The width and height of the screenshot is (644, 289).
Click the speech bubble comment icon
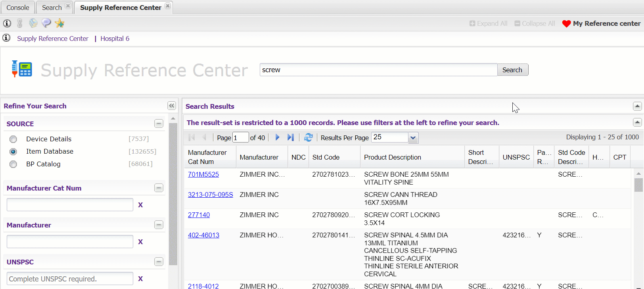click(46, 23)
